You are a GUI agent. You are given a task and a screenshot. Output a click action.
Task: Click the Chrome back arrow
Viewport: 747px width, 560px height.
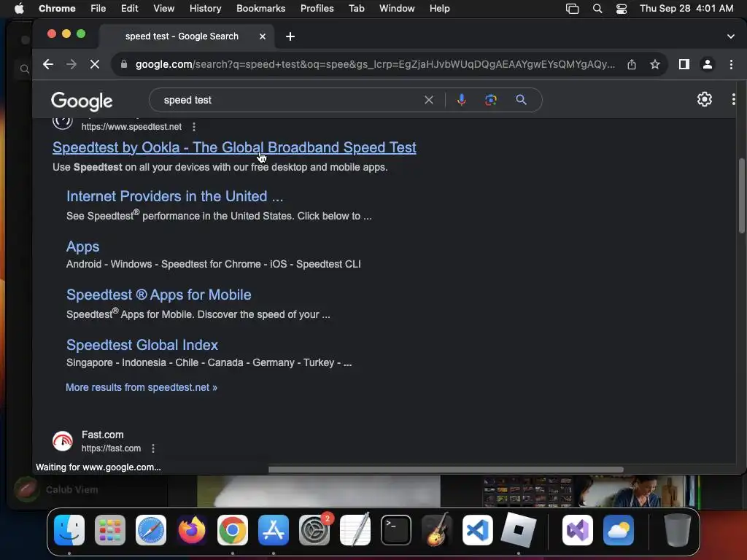(x=47, y=64)
